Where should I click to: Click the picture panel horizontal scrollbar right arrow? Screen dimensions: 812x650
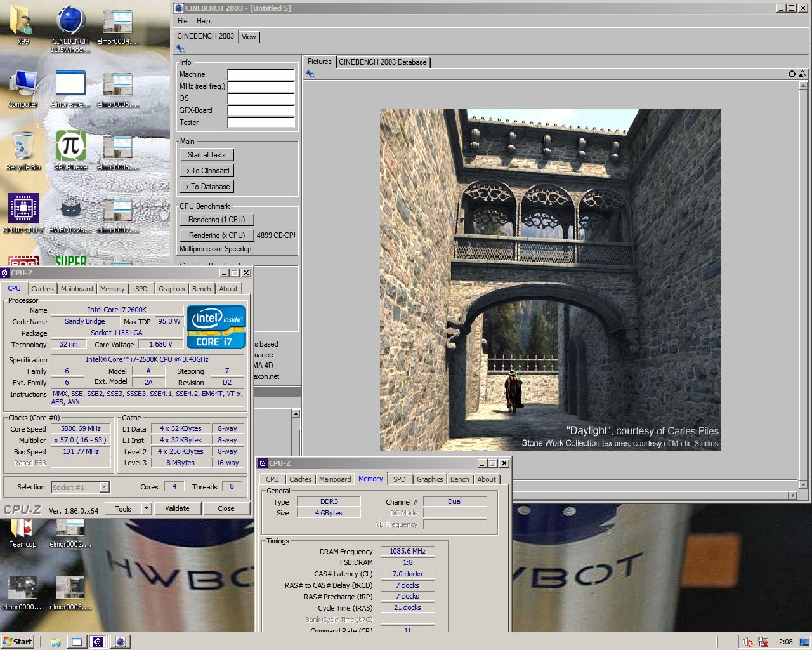tap(792, 495)
